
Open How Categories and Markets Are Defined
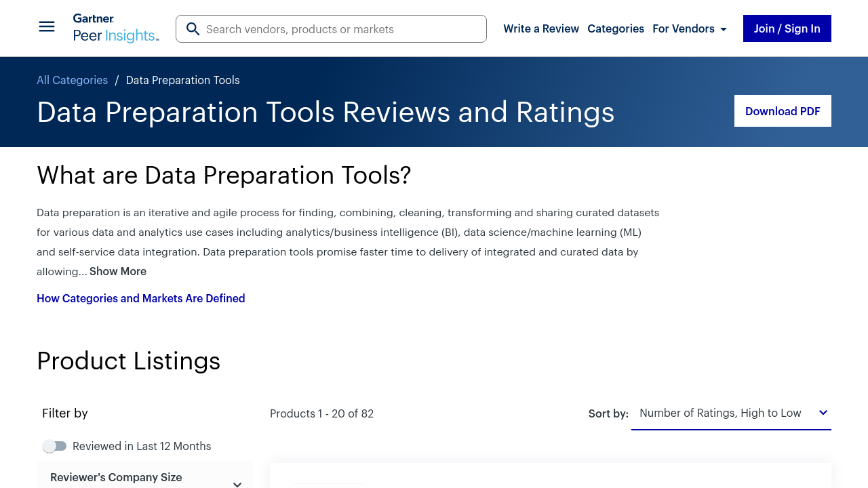141,298
